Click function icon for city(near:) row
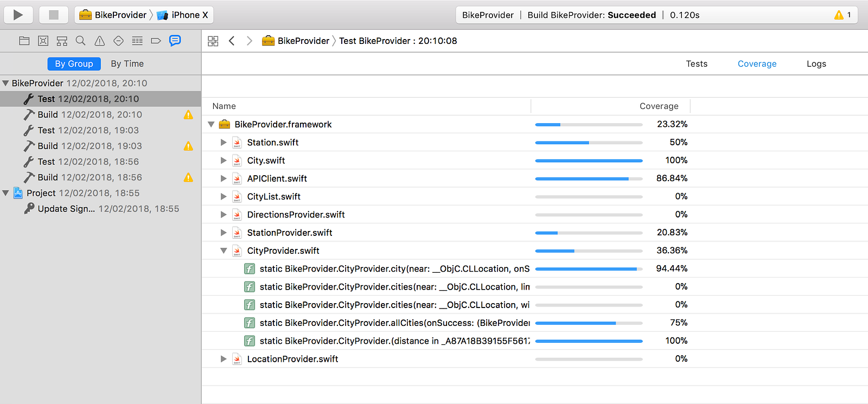The image size is (868, 404). (250, 268)
